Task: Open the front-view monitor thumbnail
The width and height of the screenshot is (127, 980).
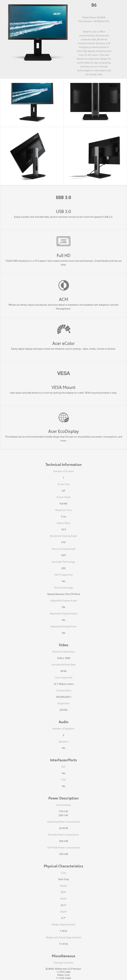Action: click(x=32, y=102)
